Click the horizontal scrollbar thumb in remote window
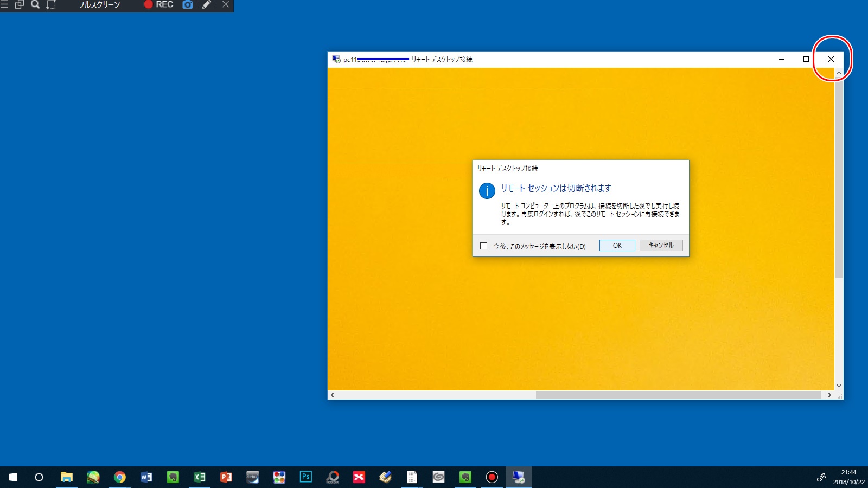Image resolution: width=868 pixels, height=488 pixels. click(x=678, y=395)
